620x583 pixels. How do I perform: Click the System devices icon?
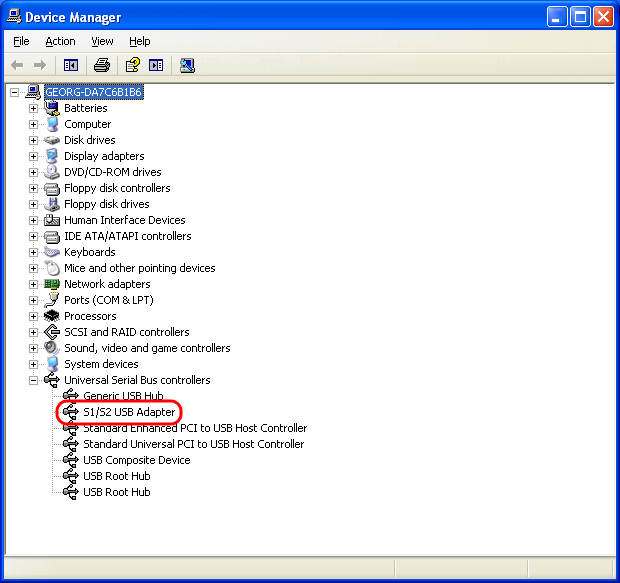(x=52, y=364)
